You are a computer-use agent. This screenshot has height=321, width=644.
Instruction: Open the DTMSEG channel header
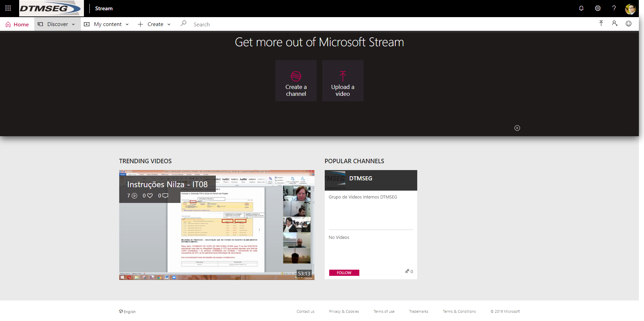[x=371, y=180]
